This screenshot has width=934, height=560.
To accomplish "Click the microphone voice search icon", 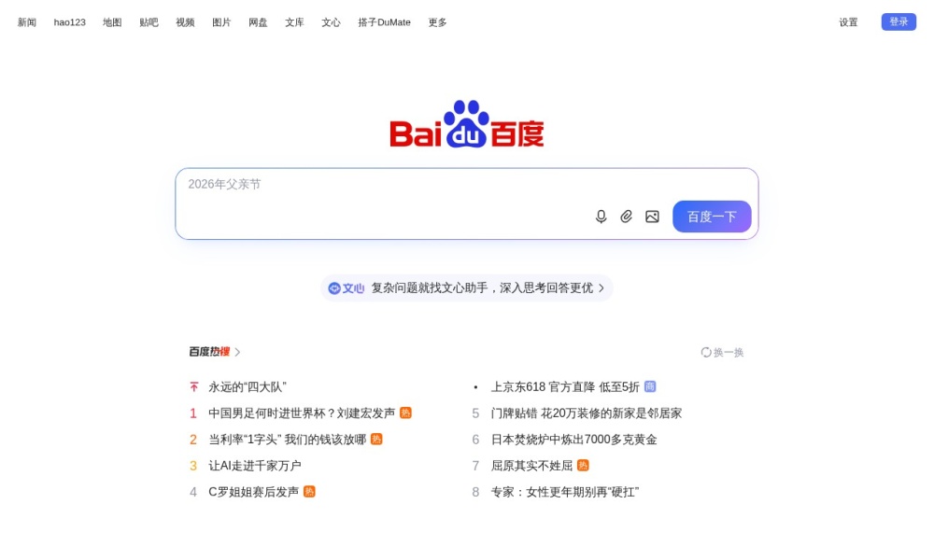I will tap(601, 217).
